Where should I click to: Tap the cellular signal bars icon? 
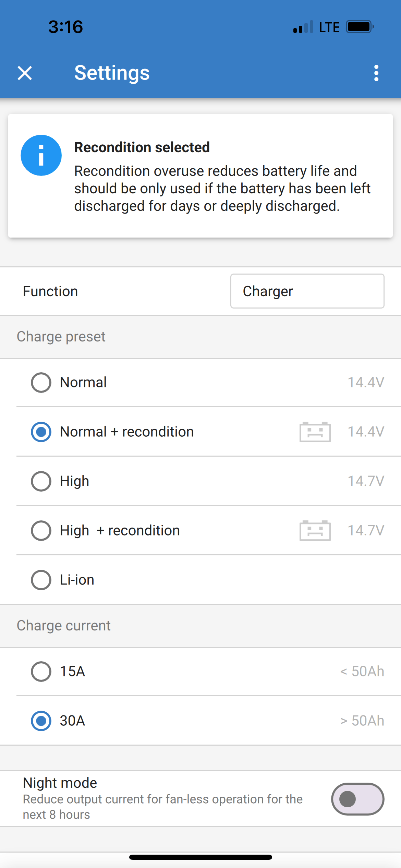pyautogui.click(x=303, y=27)
